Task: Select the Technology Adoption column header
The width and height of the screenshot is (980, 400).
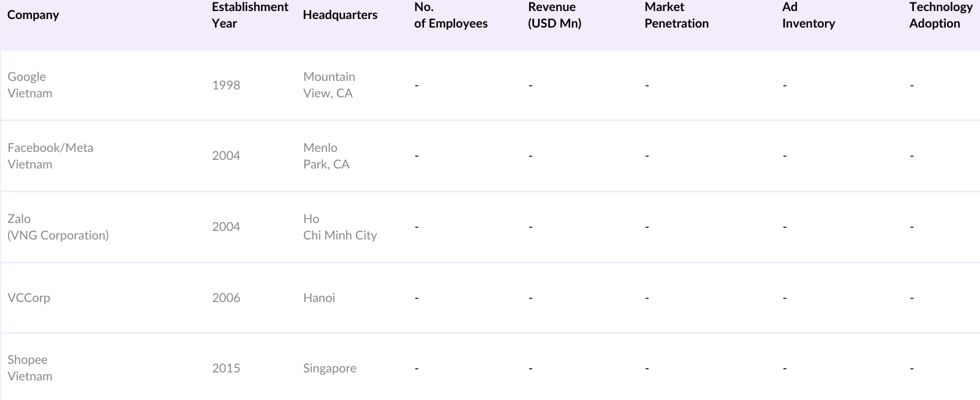Action: 940,15
